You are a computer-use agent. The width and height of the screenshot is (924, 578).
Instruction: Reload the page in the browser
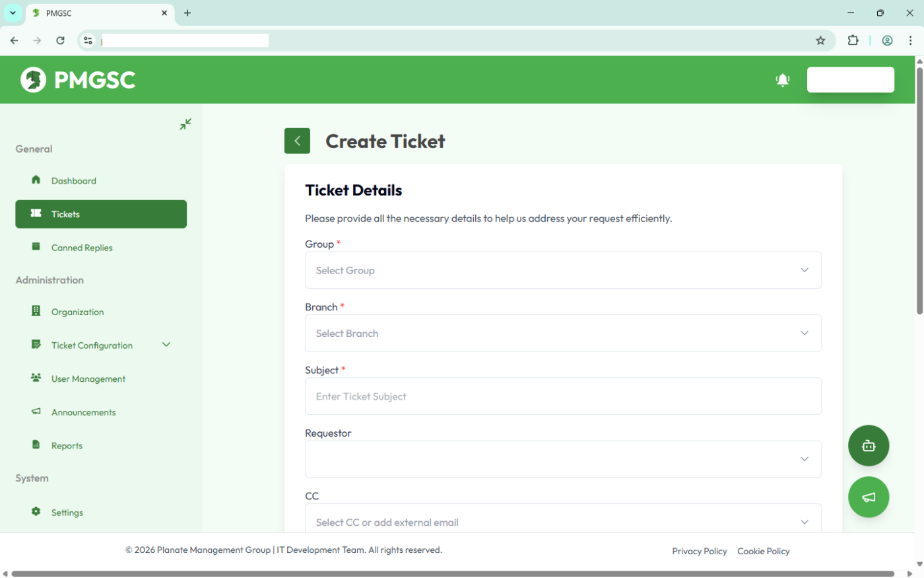click(60, 40)
